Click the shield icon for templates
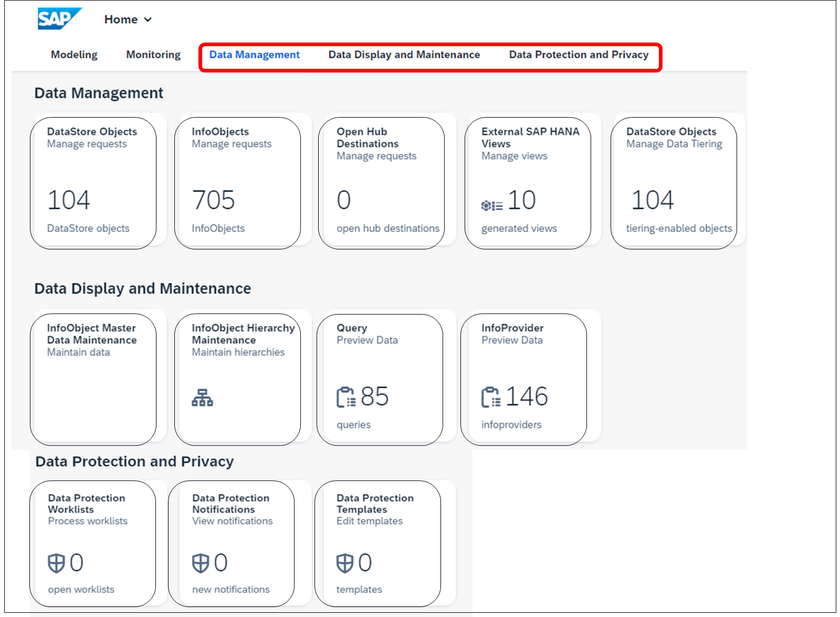 point(345,563)
